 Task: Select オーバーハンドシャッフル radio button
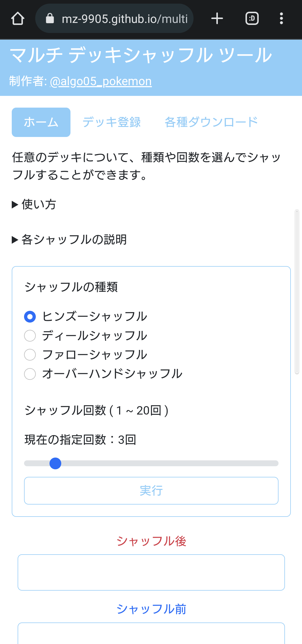[30, 374]
